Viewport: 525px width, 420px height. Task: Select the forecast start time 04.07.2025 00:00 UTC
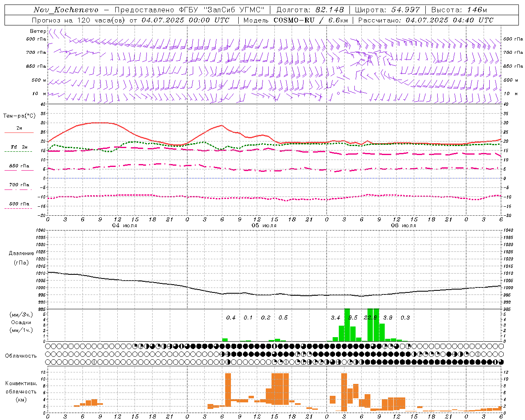pyautogui.click(x=185, y=20)
